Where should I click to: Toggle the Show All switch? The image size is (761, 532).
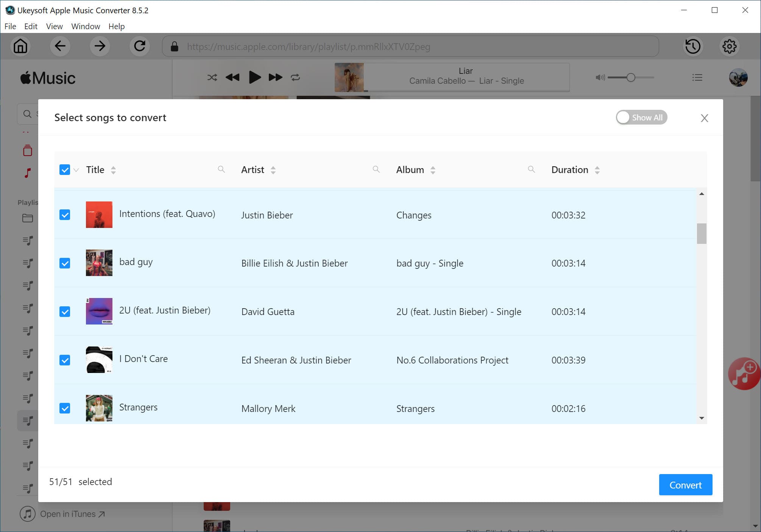pyautogui.click(x=641, y=117)
